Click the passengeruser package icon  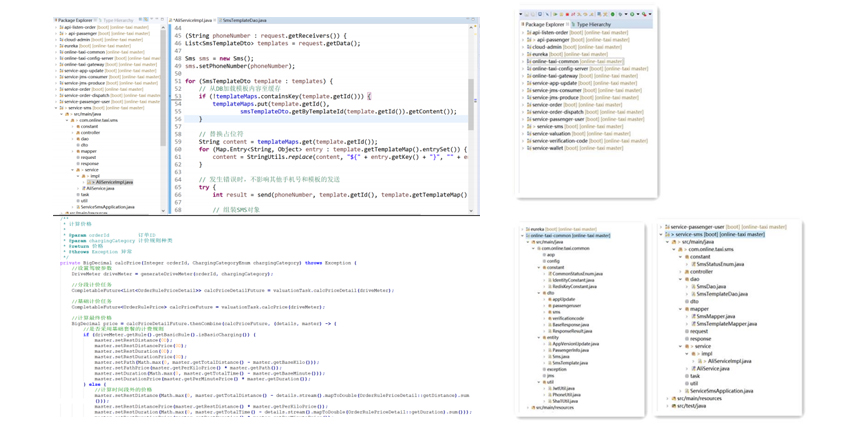click(550, 306)
